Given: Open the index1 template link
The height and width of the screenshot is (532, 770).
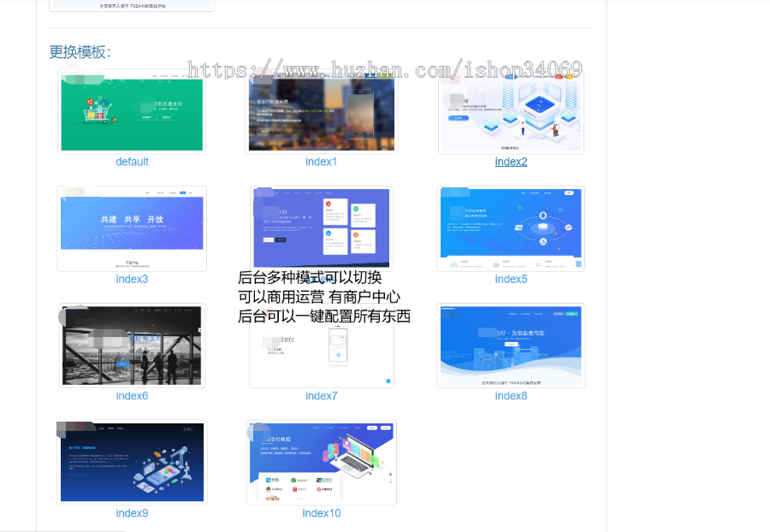Looking at the screenshot, I should [x=321, y=162].
